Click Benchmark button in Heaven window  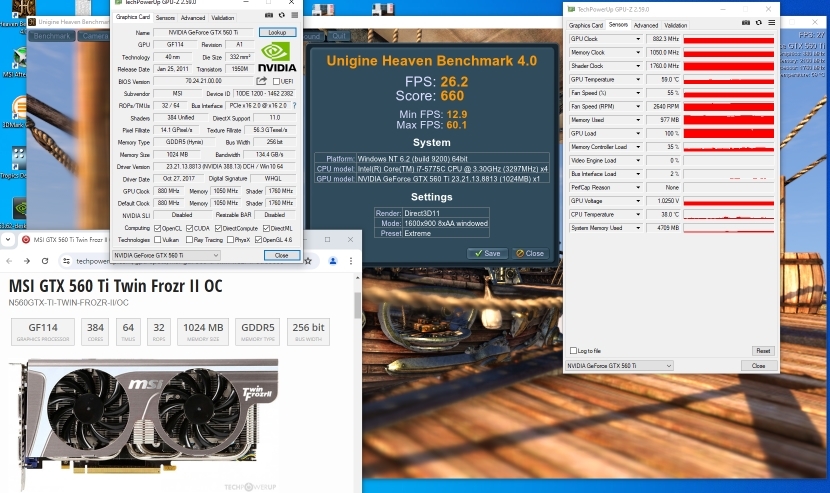(51, 35)
